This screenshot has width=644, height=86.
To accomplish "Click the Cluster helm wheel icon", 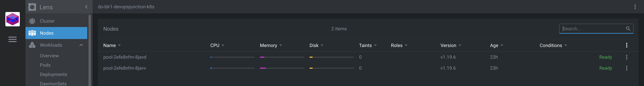I will (x=32, y=21).
